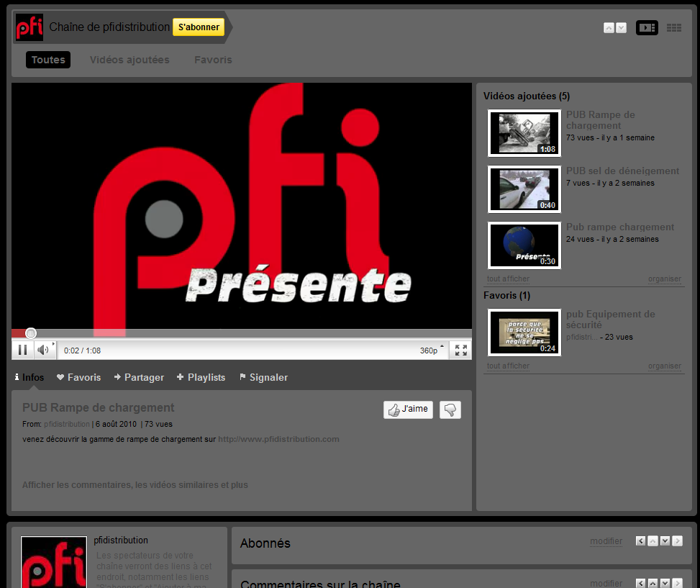Click the Vidéos ajoutées (5) heading
This screenshot has height=588, width=700.
(527, 96)
